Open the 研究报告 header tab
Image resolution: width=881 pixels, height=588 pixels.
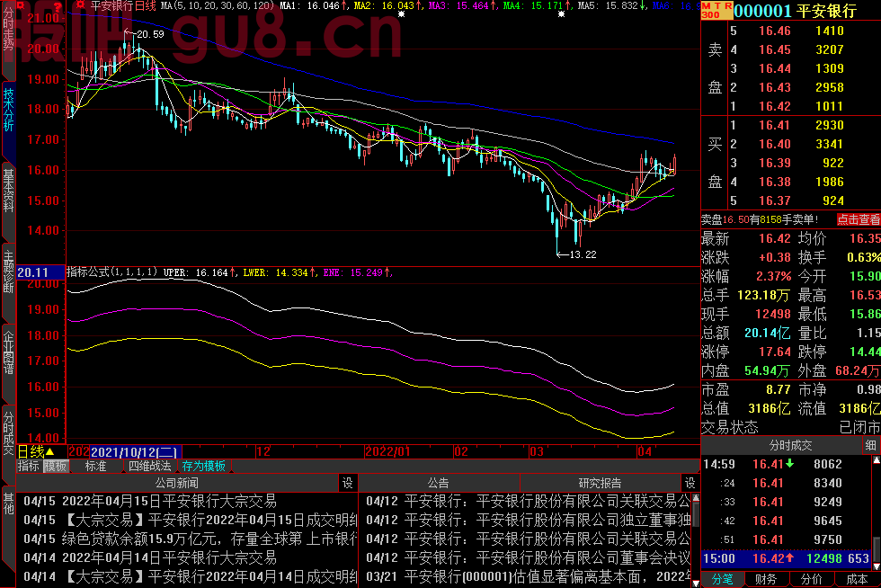pyautogui.click(x=601, y=483)
